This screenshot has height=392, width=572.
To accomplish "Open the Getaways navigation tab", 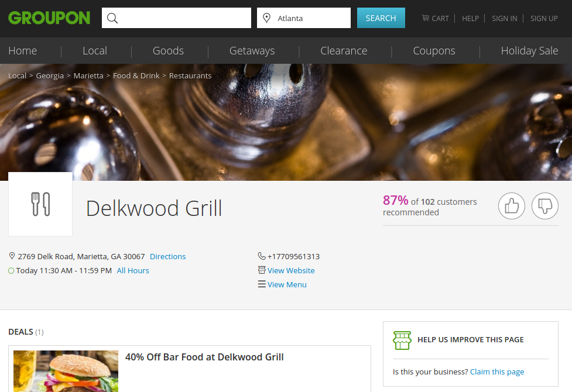I will pos(252,51).
